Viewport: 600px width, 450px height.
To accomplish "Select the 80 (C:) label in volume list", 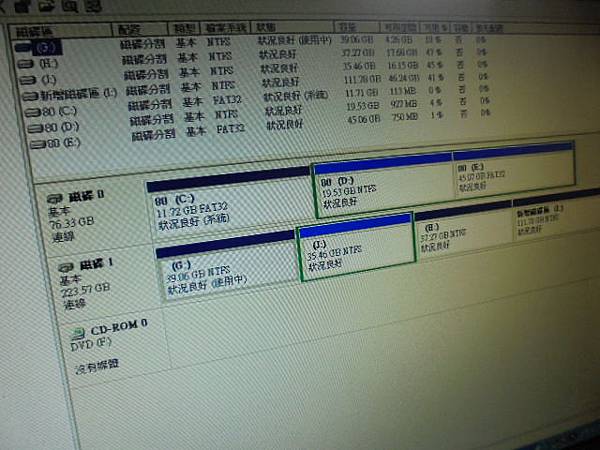I will [60, 111].
